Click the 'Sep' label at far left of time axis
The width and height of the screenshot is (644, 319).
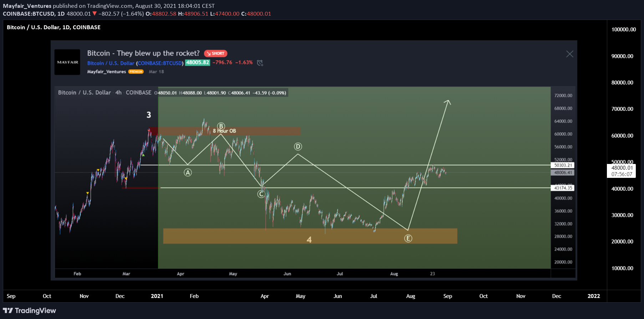pyautogui.click(x=11, y=296)
